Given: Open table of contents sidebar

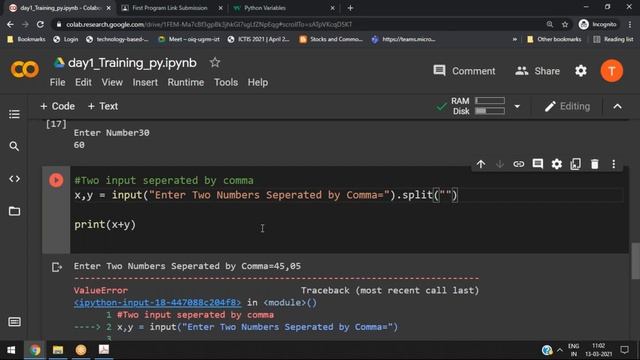Looking at the screenshot, I should [x=14, y=114].
